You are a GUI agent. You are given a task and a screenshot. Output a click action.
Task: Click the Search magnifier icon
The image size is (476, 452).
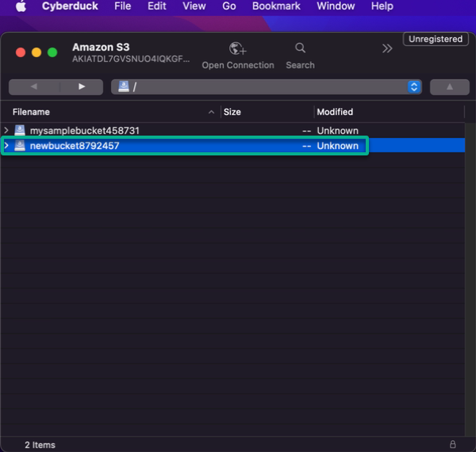click(300, 48)
